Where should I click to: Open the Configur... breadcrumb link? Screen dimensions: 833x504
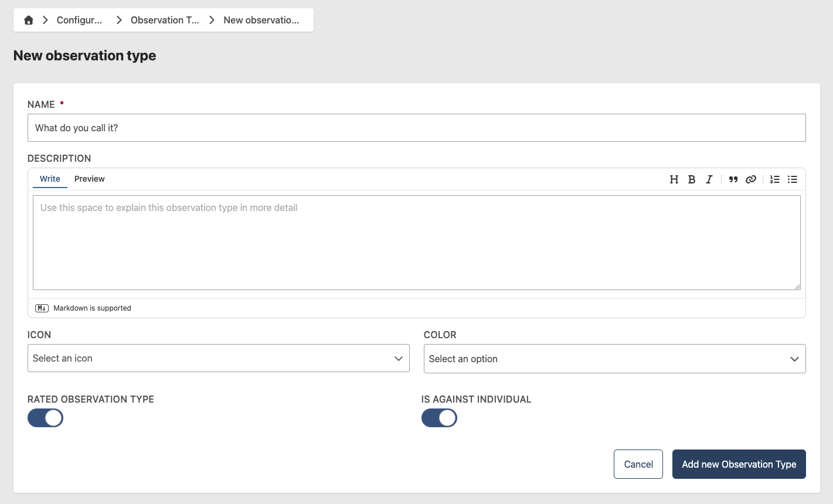point(79,20)
